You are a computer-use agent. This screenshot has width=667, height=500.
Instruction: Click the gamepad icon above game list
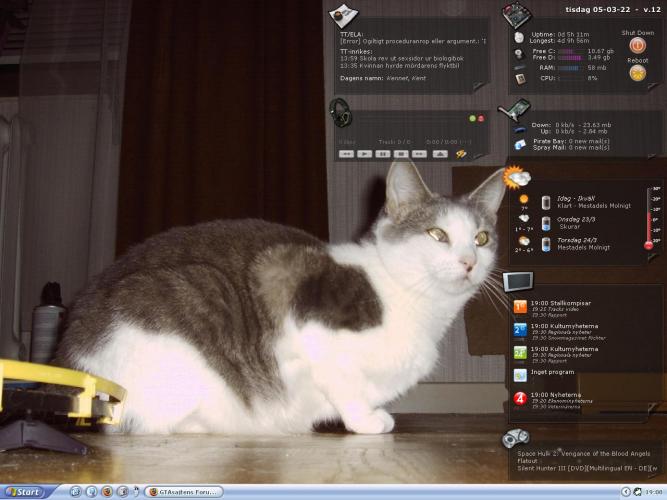[x=516, y=438]
